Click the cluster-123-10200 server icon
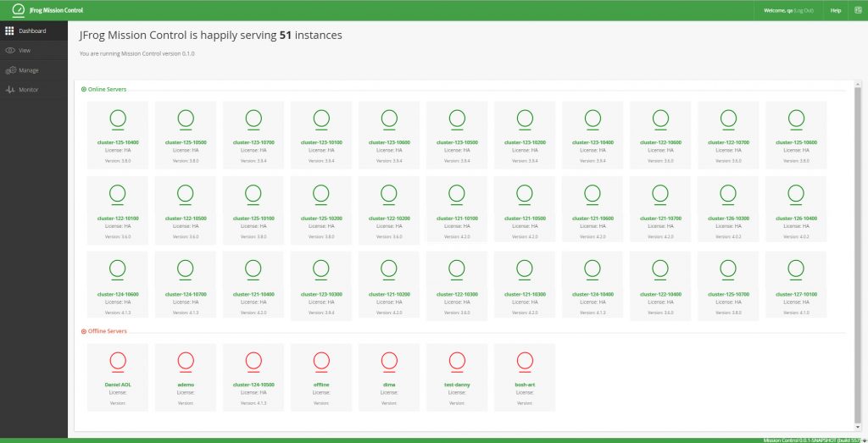 525,120
